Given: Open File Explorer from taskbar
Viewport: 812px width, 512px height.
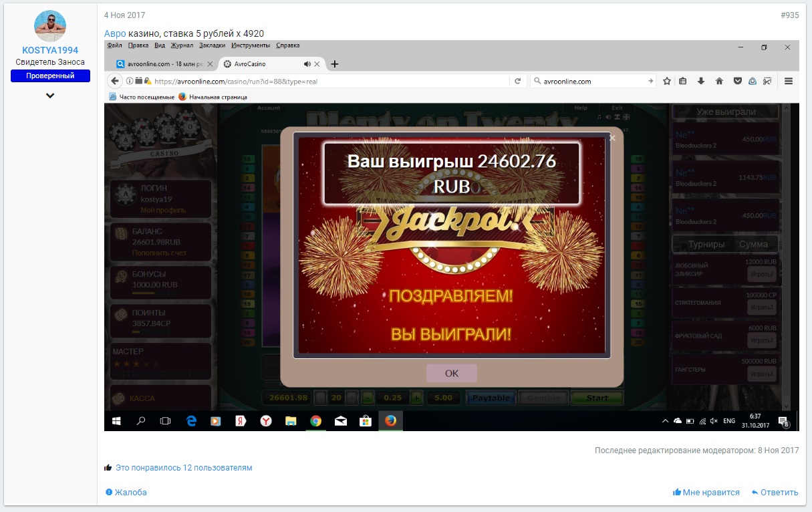Looking at the screenshot, I should (291, 421).
